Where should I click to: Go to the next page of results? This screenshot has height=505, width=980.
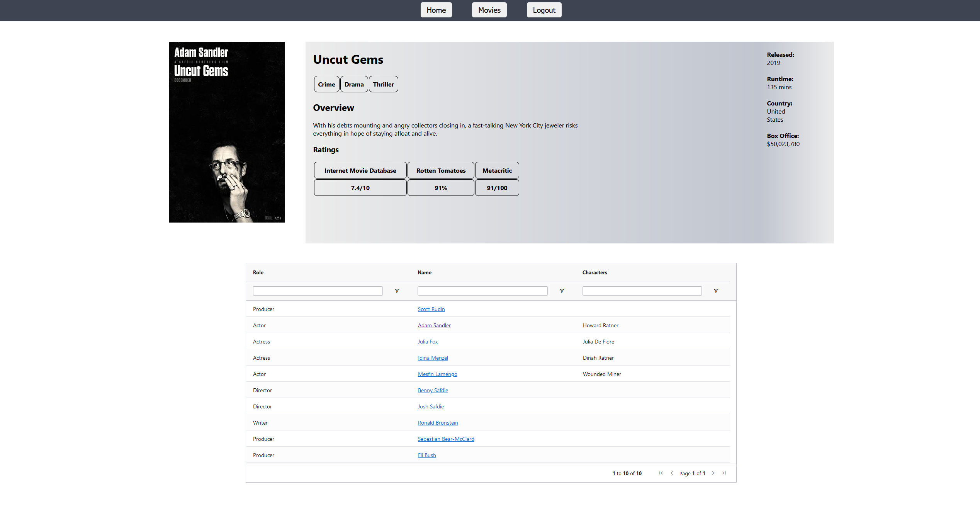coord(713,473)
